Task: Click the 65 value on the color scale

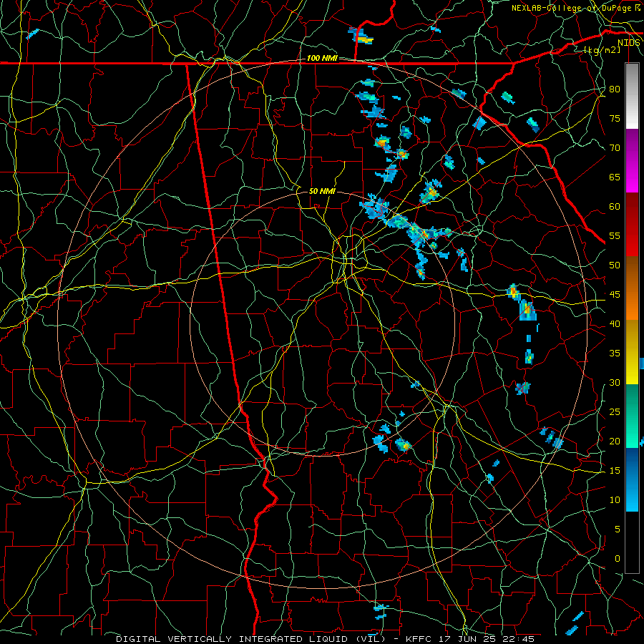Action: (615, 177)
